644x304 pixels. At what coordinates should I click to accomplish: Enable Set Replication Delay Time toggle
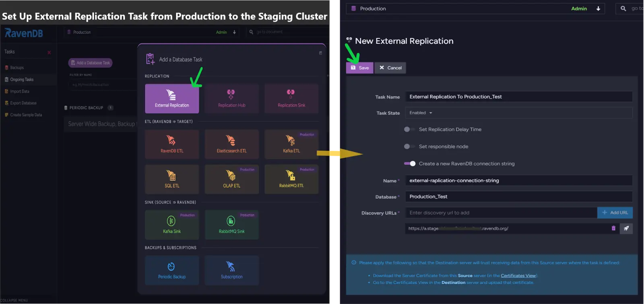pyautogui.click(x=409, y=129)
